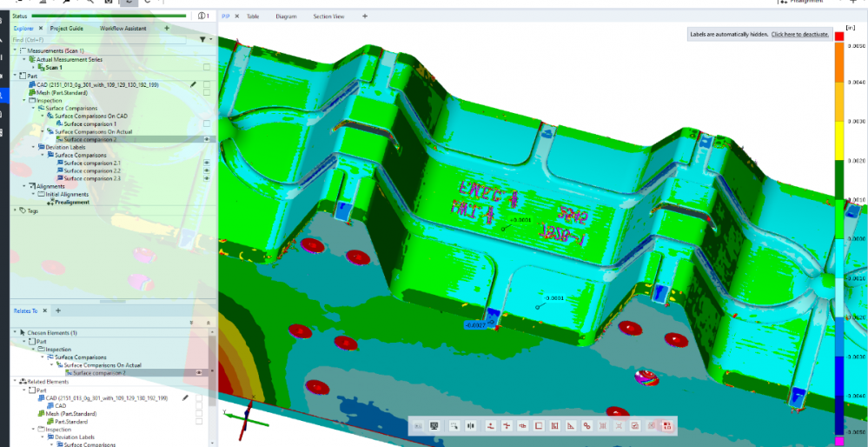This screenshot has height=447, width=868.
Task: Collapse the Alignments tree node
Action: 24,186
